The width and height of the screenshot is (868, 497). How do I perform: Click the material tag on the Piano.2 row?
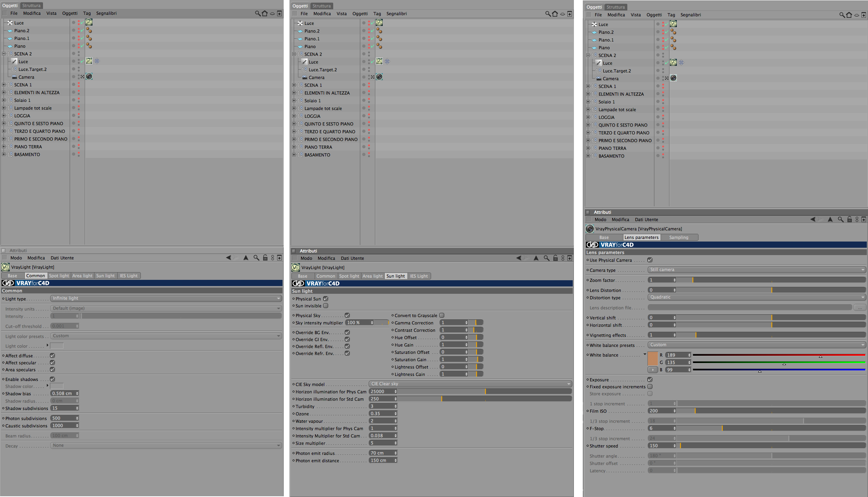click(x=89, y=30)
